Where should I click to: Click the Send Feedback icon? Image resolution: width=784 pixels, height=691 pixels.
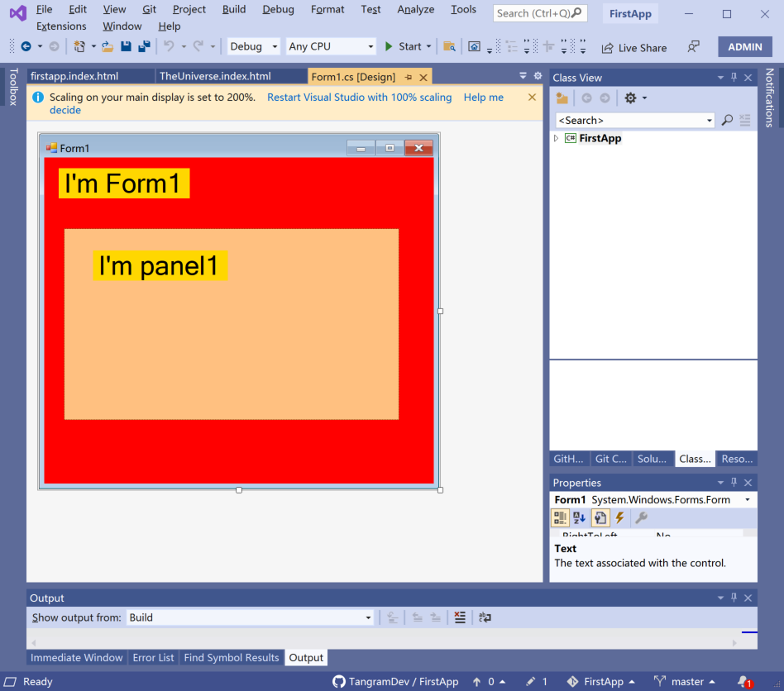[694, 47]
